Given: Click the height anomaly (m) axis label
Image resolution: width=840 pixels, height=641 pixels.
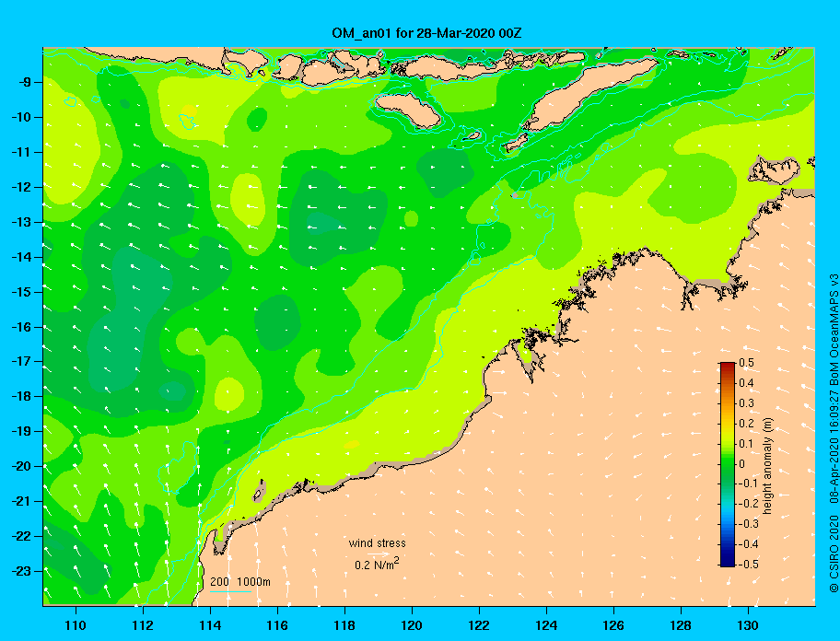Looking at the screenshot, I should [767, 465].
